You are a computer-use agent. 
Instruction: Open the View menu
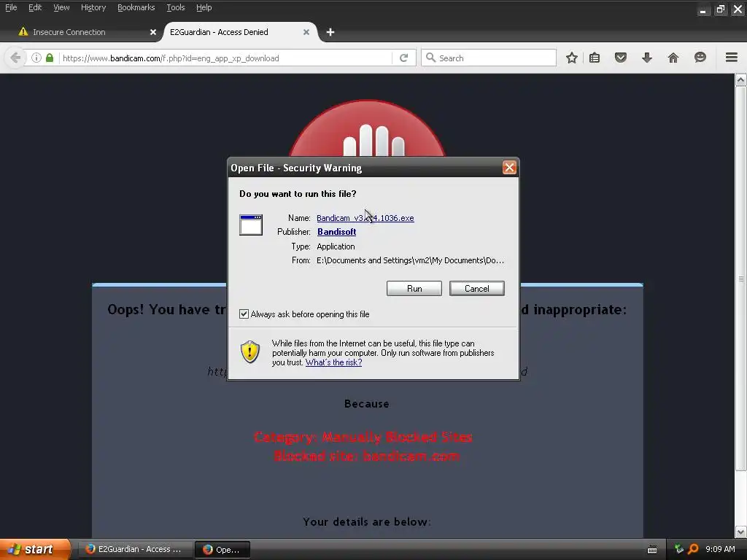click(x=61, y=7)
